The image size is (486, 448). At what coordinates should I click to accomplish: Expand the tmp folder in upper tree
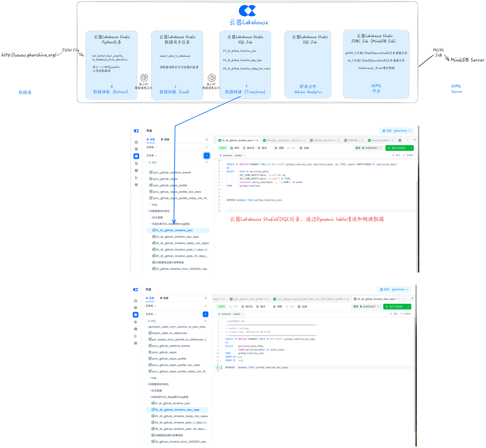pos(154,205)
